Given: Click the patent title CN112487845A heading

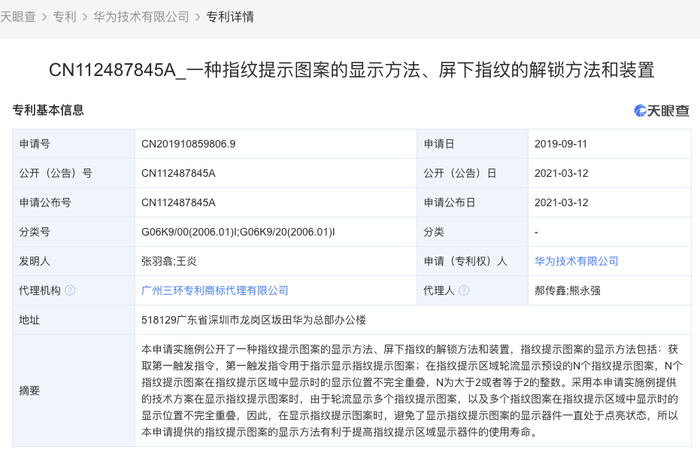Looking at the screenshot, I should [x=351, y=70].
